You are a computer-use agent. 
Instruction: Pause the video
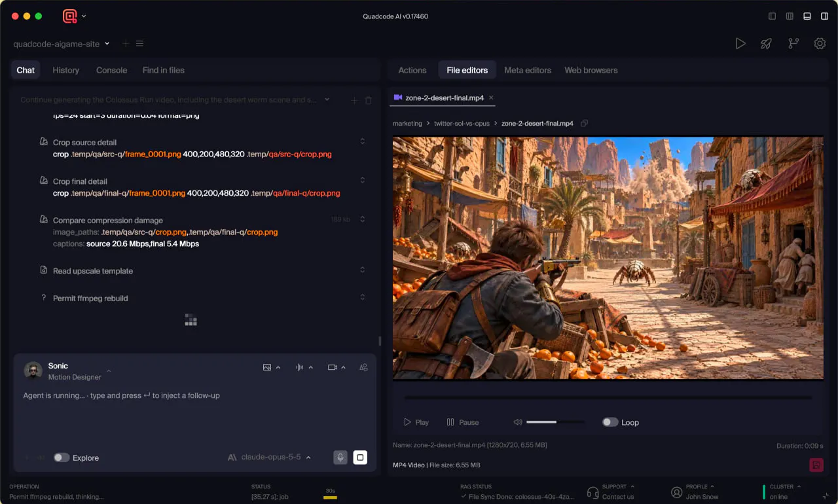coord(463,422)
